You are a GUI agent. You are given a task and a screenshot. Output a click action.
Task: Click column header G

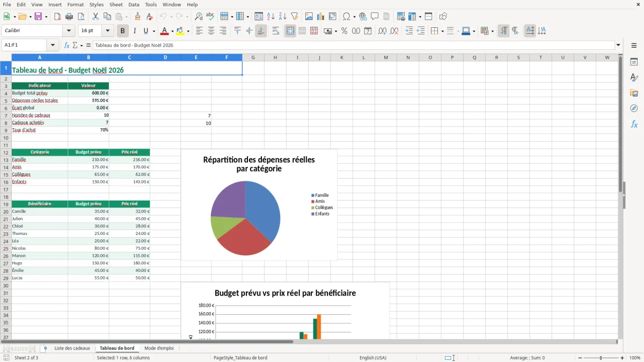[x=253, y=57]
